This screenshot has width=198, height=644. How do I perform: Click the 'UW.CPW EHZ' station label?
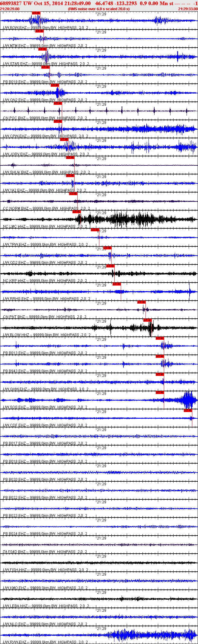(15, 136)
